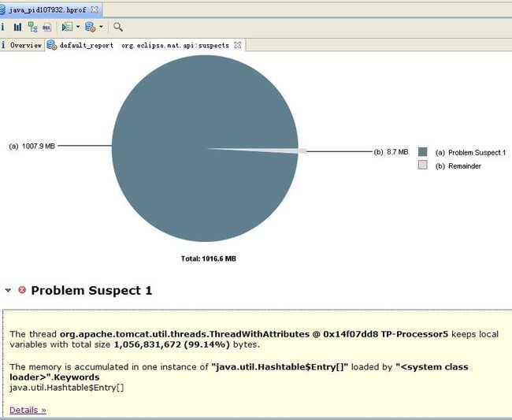Viewport: 512px width, 420px height.
Task: Click the Find Object by Address magnifier icon
Action: click(118, 27)
